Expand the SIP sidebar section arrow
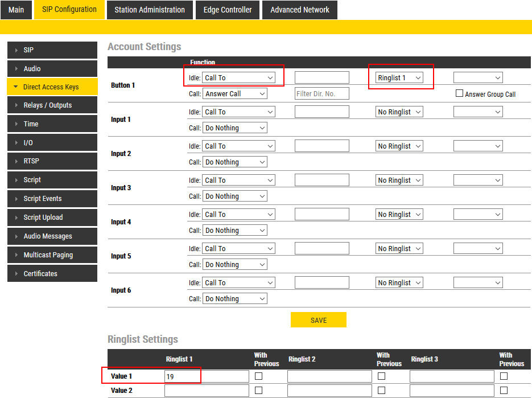Screen dimensions: 532x398 click(x=16, y=50)
